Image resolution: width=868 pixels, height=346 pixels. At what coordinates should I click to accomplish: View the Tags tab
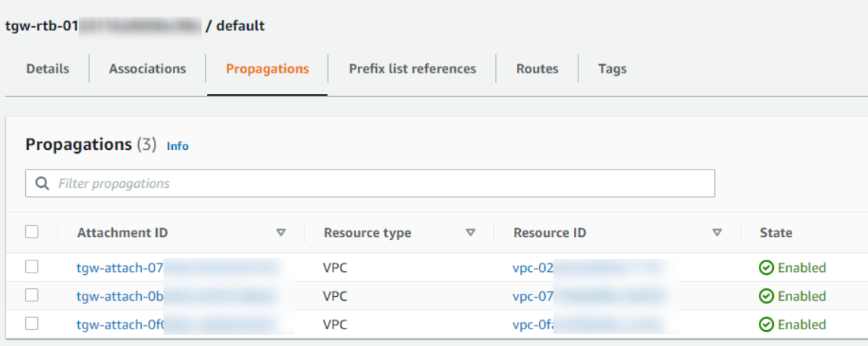tap(612, 69)
